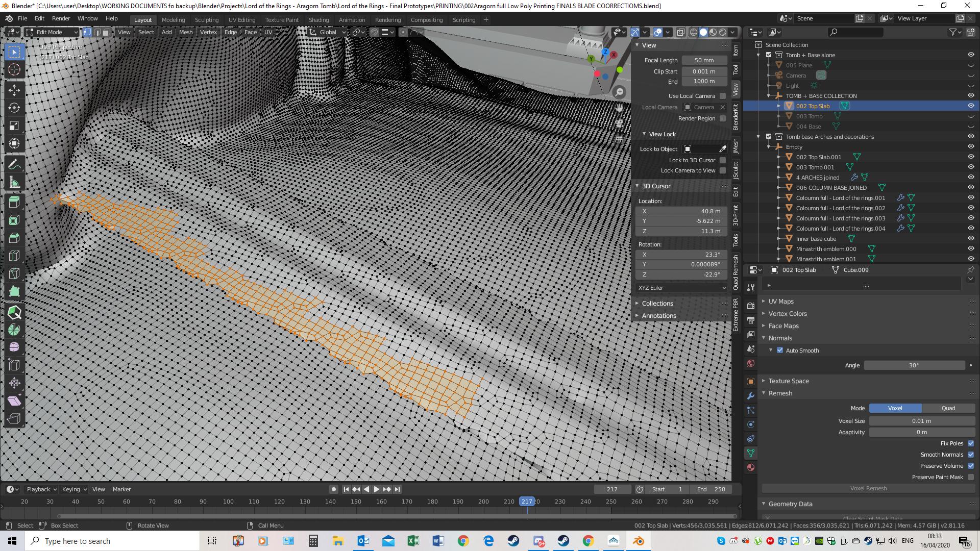
Task: Expand the Annotations panel
Action: pos(659,316)
